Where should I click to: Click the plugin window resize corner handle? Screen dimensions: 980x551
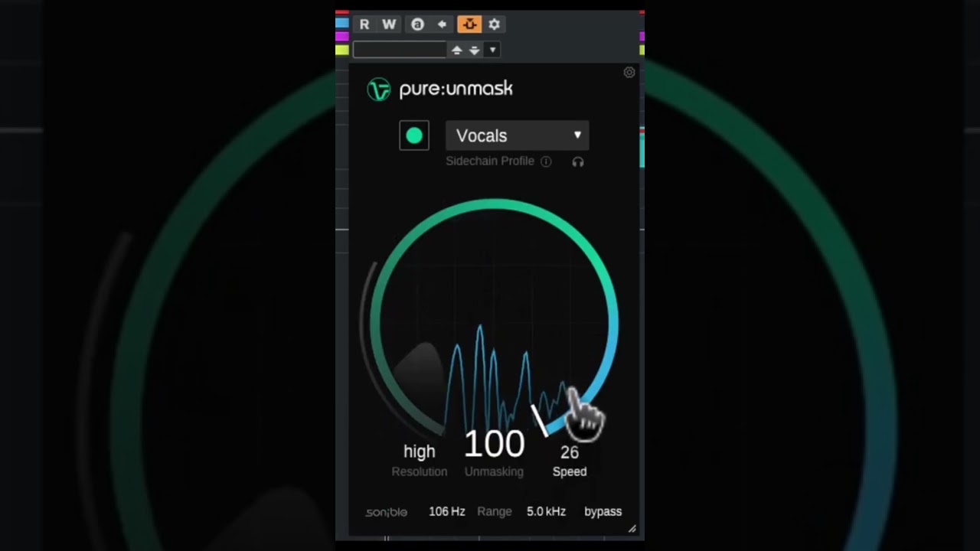tap(632, 529)
